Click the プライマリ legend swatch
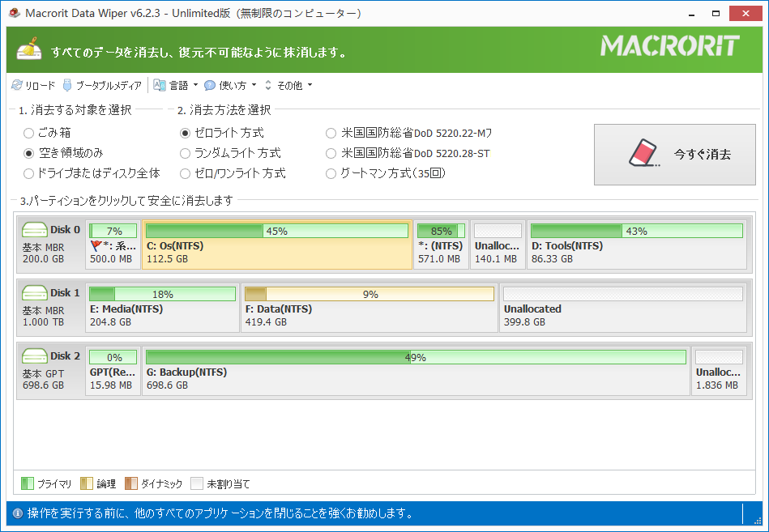This screenshot has width=769, height=532. (28, 483)
